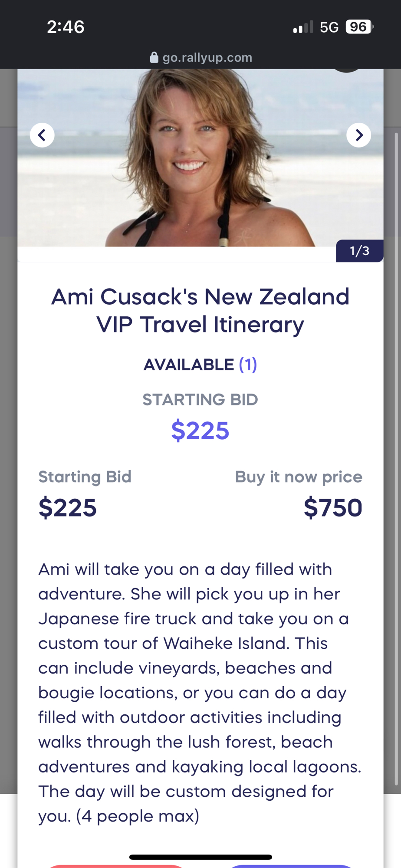This screenshot has height=868, width=401.
Task: Open the go.rallyup.com address bar
Action: pyautogui.click(x=207, y=58)
